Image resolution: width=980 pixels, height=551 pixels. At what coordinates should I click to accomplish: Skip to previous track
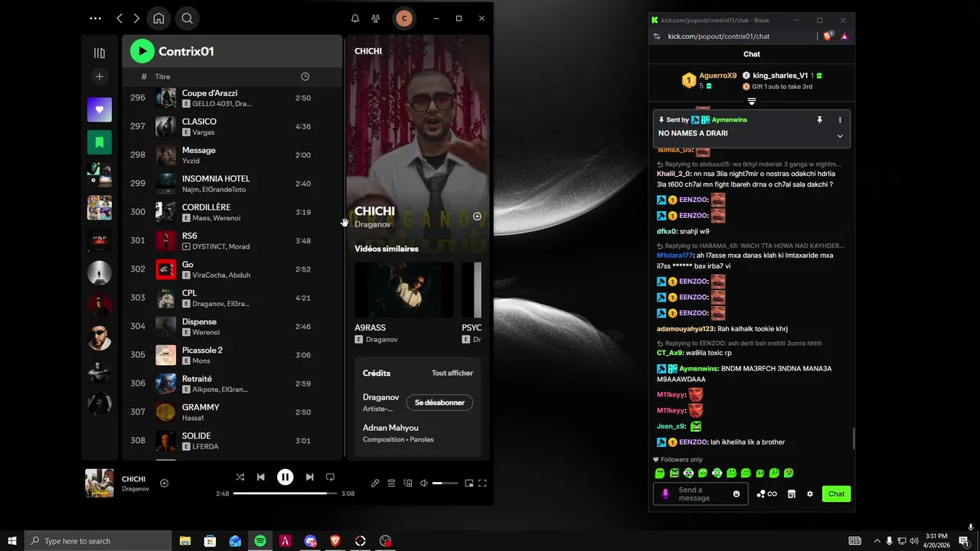point(260,477)
